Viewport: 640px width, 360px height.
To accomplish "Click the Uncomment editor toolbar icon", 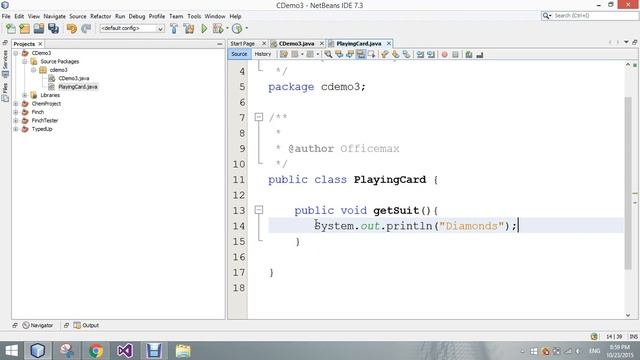I will tap(480, 54).
